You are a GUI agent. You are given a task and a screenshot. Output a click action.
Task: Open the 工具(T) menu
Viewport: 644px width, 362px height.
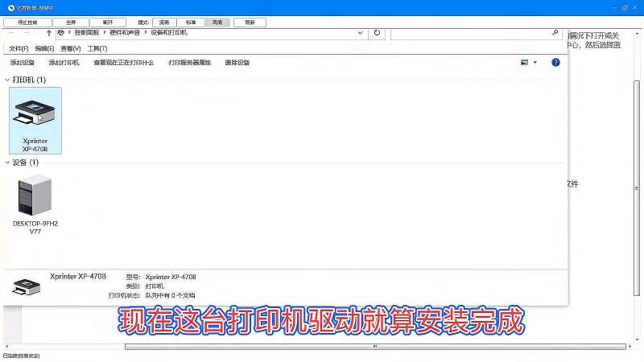click(97, 48)
